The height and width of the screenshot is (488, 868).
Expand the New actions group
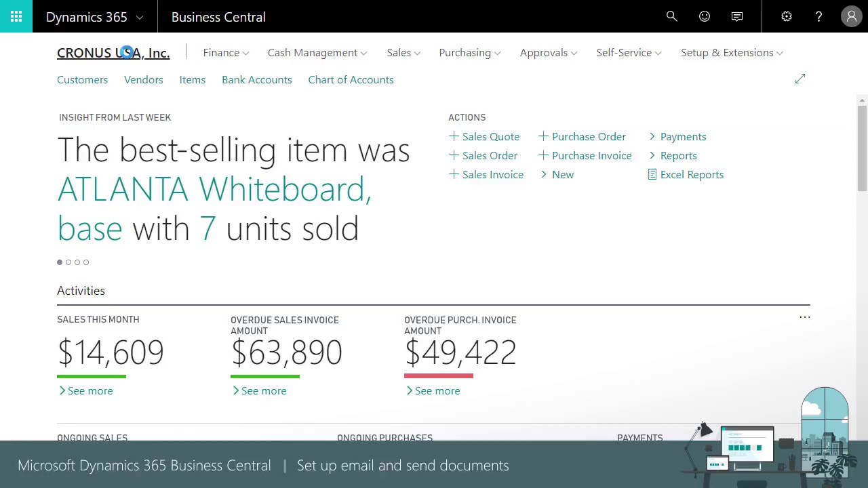[557, 174]
